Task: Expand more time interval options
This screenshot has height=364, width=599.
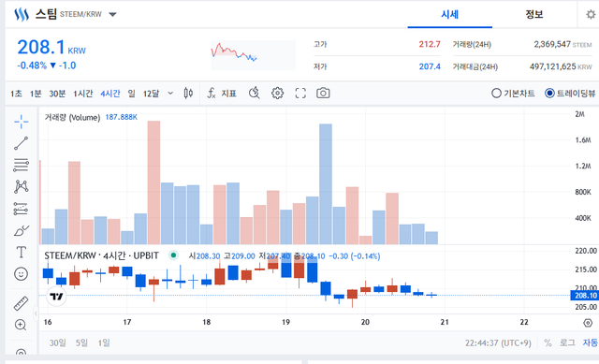Action: [170, 94]
